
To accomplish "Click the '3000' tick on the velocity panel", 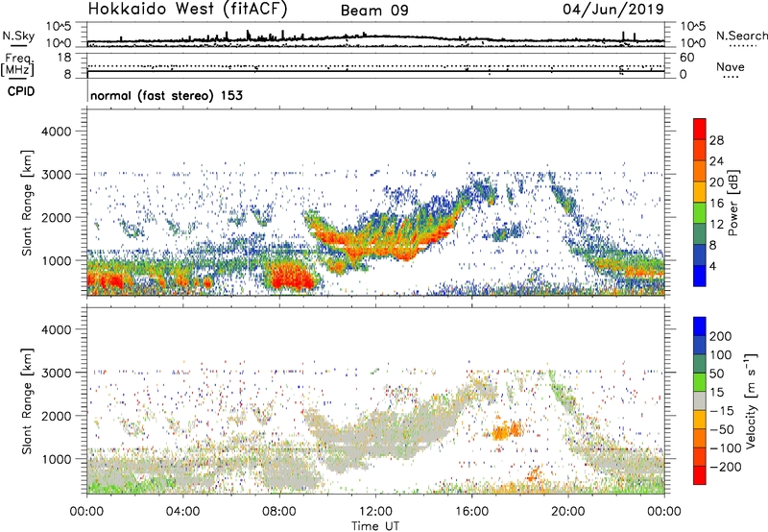I will point(57,373).
